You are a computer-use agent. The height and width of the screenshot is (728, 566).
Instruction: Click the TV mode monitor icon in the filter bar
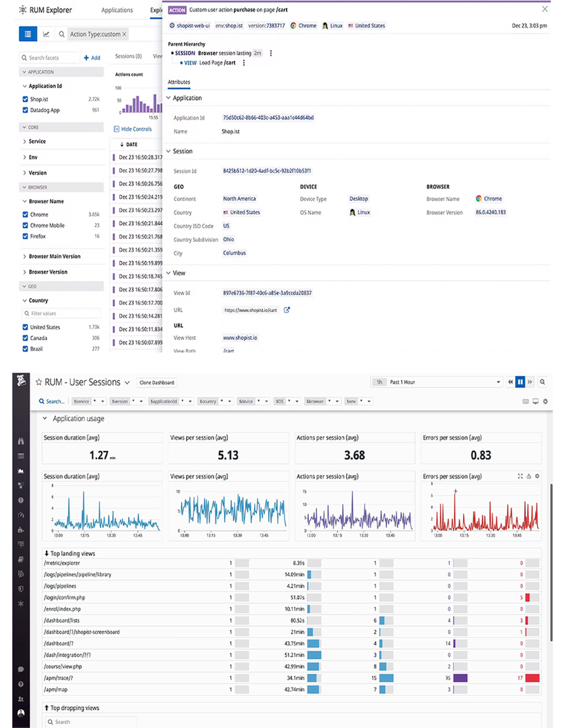pyautogui.click(x=536, y=402)
